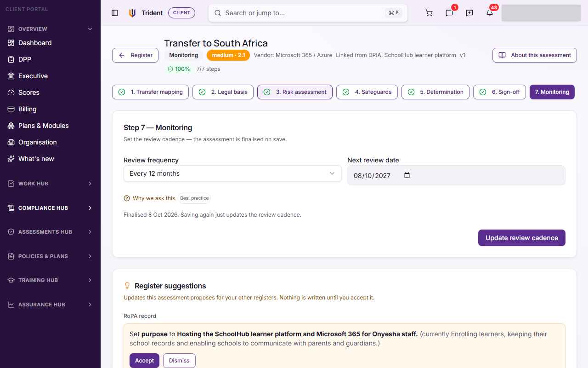This screenshot has width=588, height=368.
Task: Expand the Assurance Hub section
Action: [50, 305]
